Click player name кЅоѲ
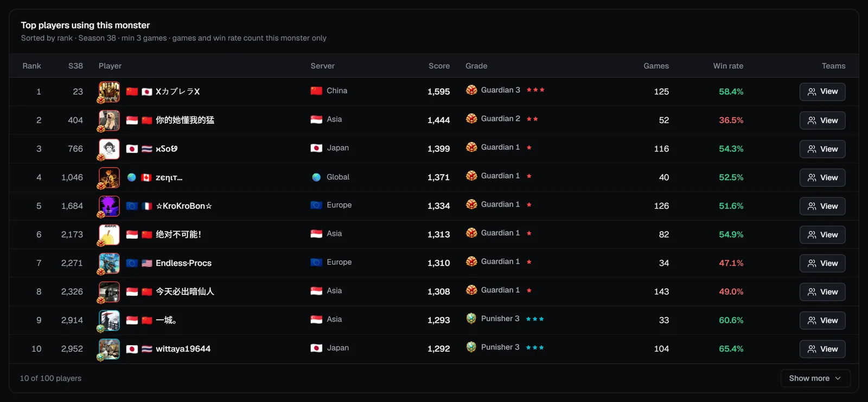This screenshot has height=402, width=868. click(x=167, y=149)
